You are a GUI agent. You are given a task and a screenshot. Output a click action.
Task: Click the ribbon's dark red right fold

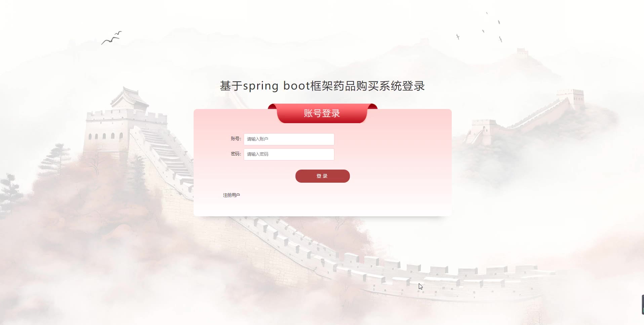[372, 106]
